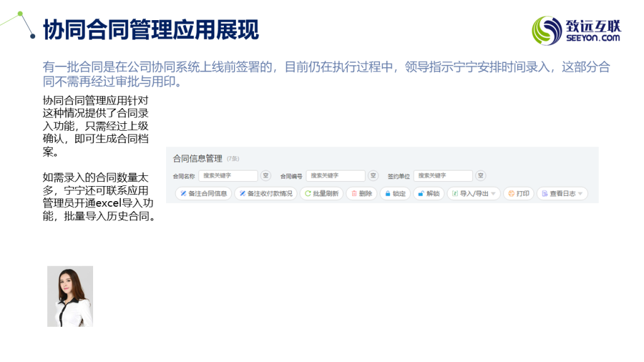This screenshot has height=362, width=644.
Task: Expand the 导入/导出 dropdown arrow
Action: [493, 194]
